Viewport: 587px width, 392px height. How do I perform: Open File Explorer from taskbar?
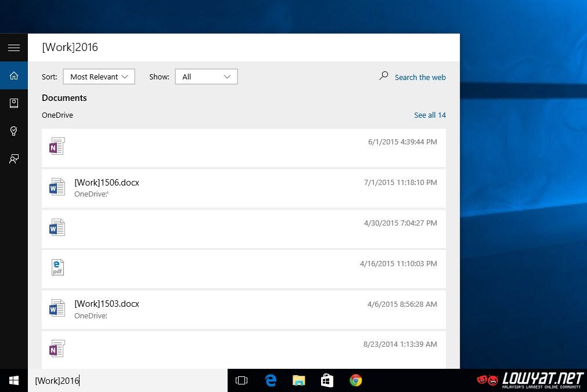pos(298,380)
